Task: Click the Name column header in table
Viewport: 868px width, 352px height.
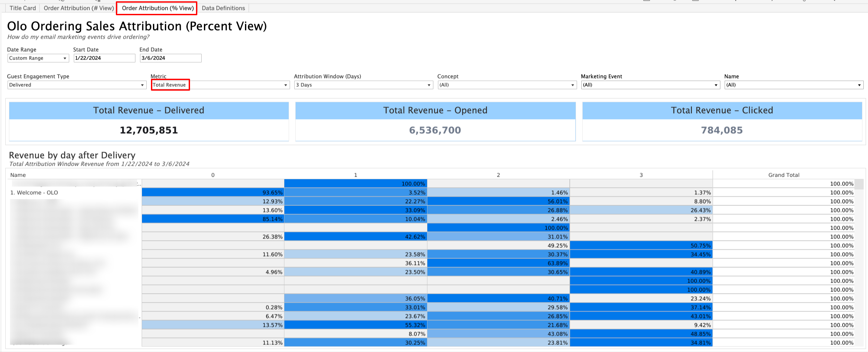Action: point(18,175)
